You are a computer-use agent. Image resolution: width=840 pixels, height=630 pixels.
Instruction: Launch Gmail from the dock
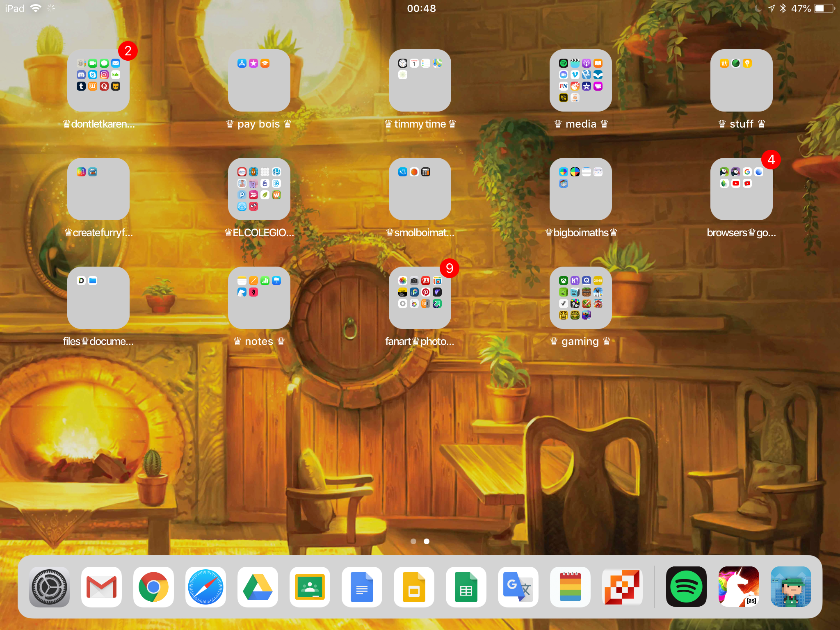pyautogui.click(x=101, y=587)
